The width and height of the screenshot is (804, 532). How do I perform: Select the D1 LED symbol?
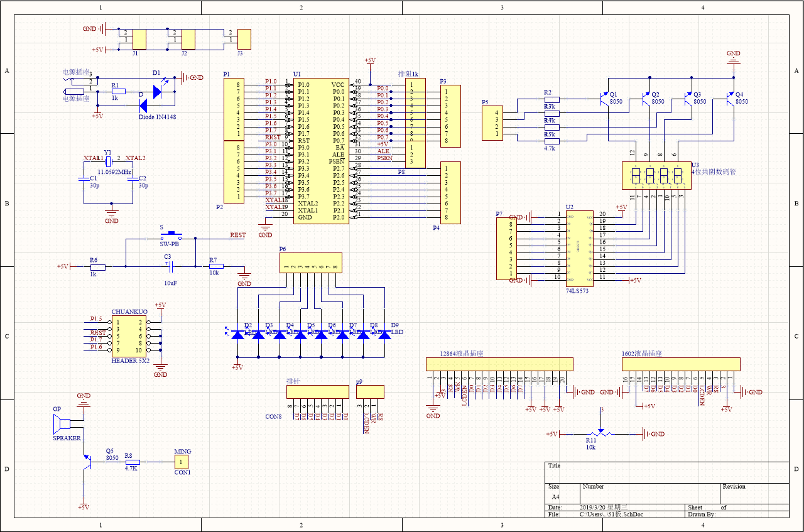[x=157, y=92]
